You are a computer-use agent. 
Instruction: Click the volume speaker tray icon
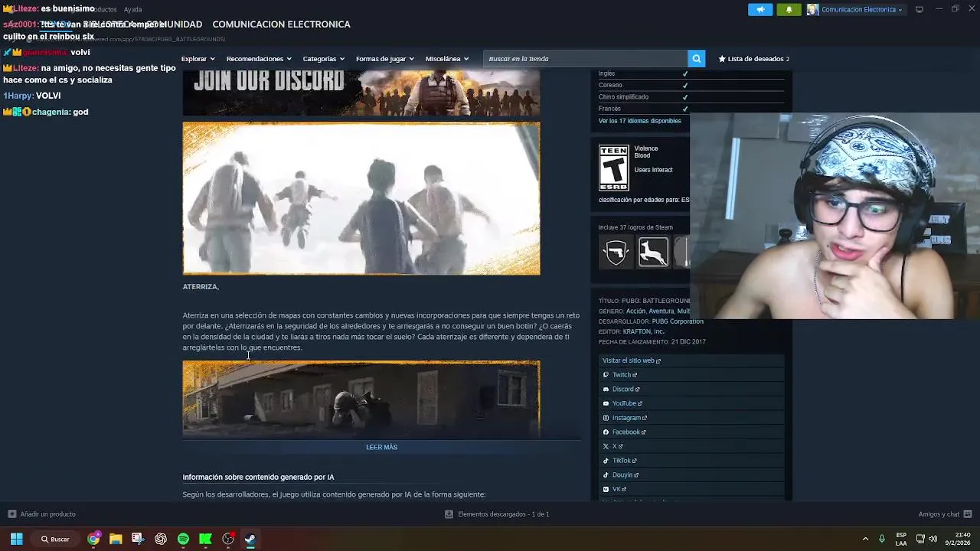933,539
